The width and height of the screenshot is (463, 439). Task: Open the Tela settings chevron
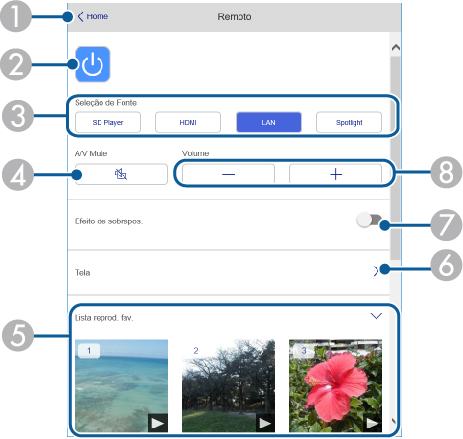tap(376, 271)
